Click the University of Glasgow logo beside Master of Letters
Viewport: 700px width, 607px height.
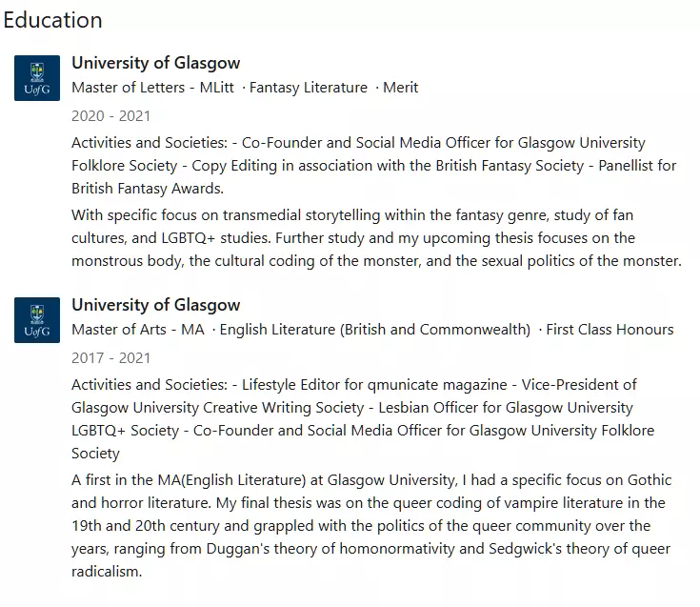(36, 78)
